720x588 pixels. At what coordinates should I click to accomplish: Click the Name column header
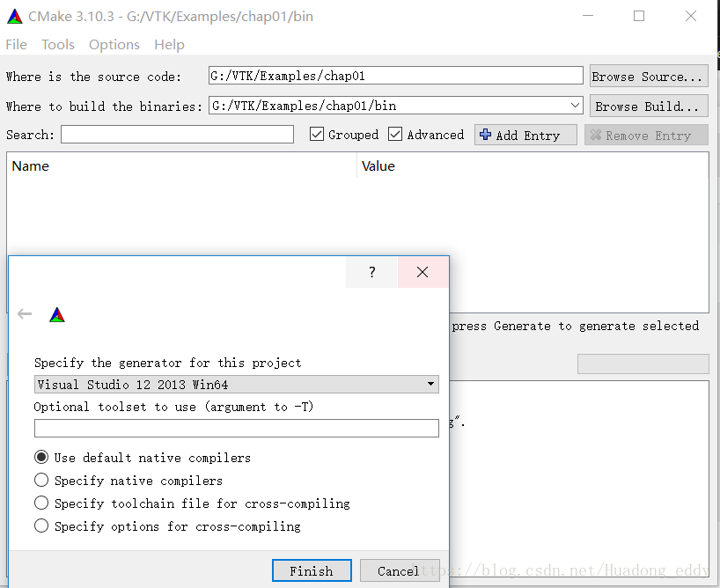182,165
